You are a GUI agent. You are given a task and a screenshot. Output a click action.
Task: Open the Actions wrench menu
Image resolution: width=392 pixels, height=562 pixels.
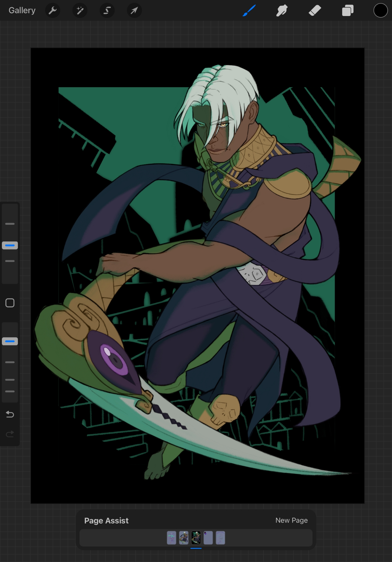[53, 11]
